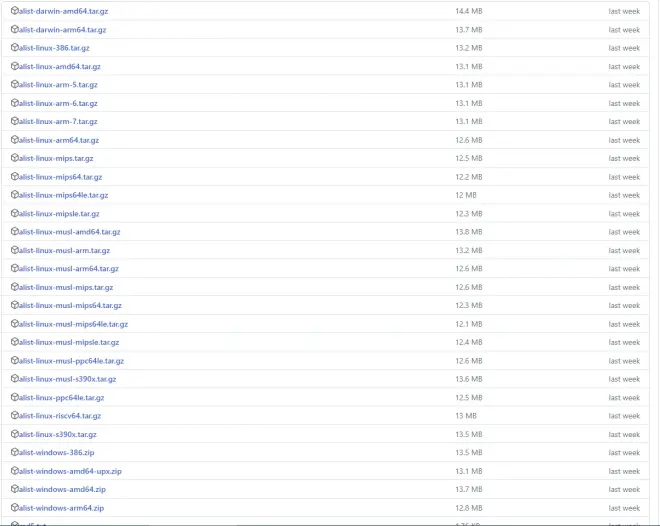660x526 pixels.
Task: Download alist-linux-musl-mipsle.tar.gz
Action: (69, 342)
